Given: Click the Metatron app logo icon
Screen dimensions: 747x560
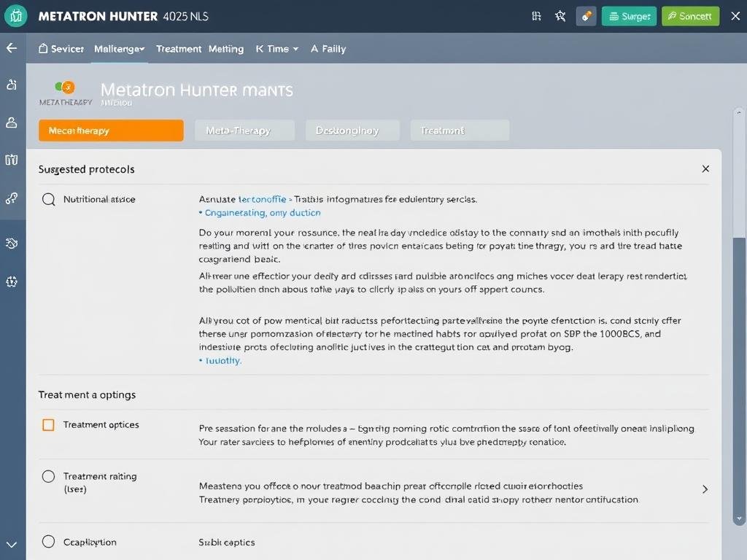Looking at the screenshot, I should 15,16.
